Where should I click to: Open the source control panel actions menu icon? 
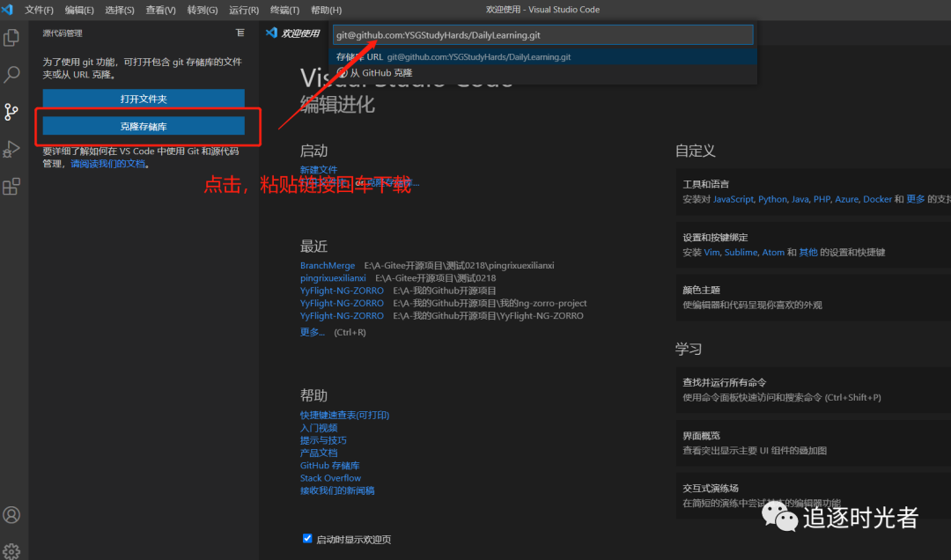(240, 33)
